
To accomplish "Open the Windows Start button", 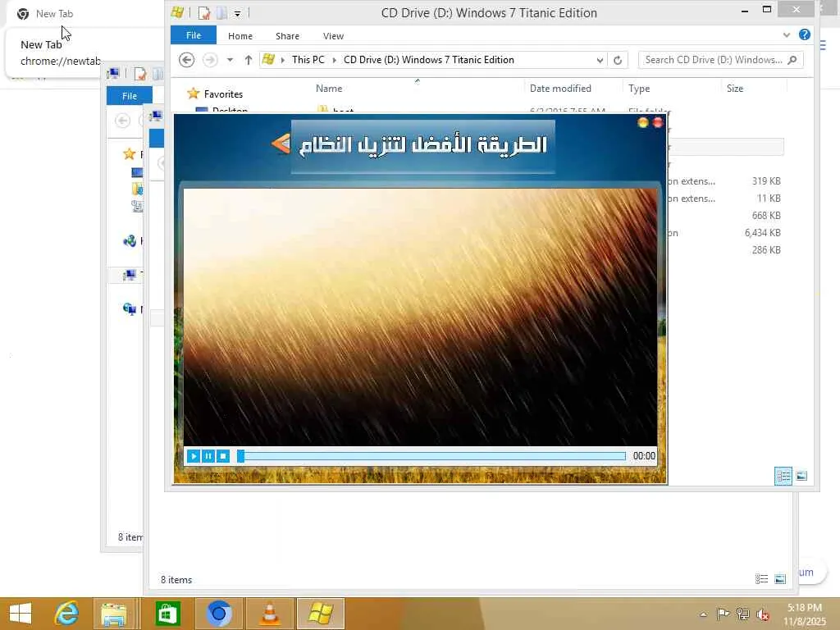I will pyautogui.click(x=21, y=614).
